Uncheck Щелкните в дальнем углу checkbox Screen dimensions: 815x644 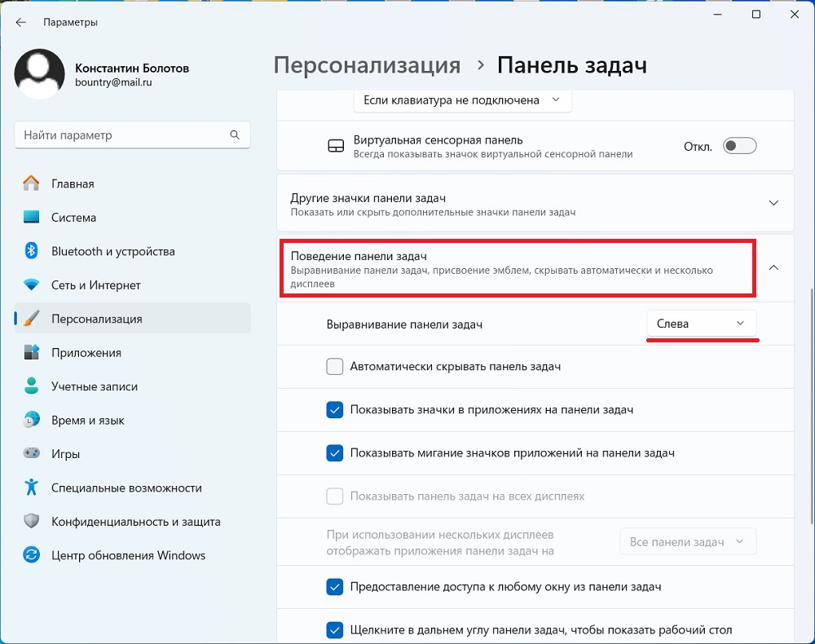335,630
